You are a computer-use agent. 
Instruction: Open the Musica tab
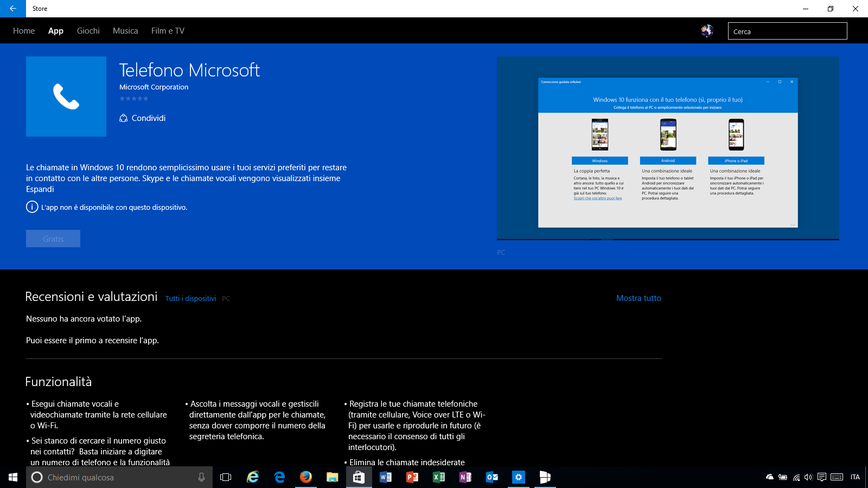[x=125, y=31]
